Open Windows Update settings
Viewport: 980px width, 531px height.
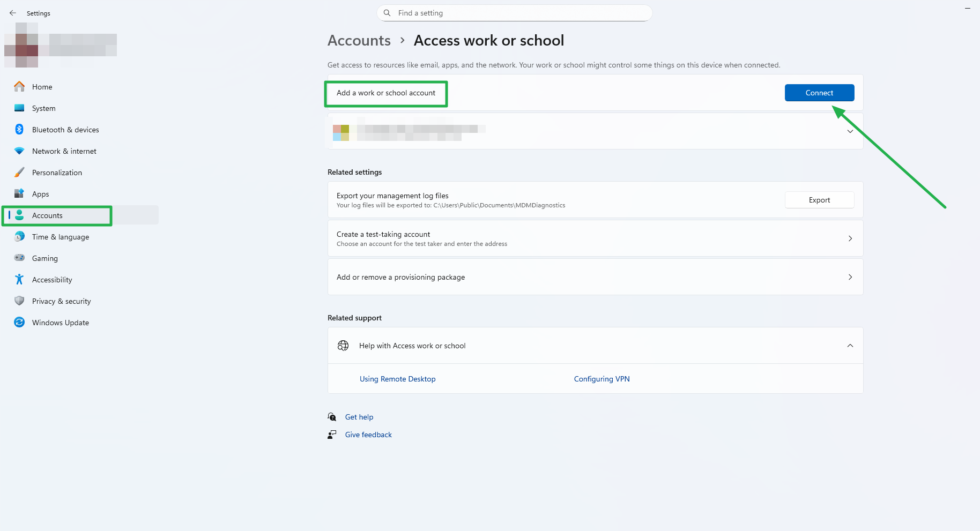point(60,322)
